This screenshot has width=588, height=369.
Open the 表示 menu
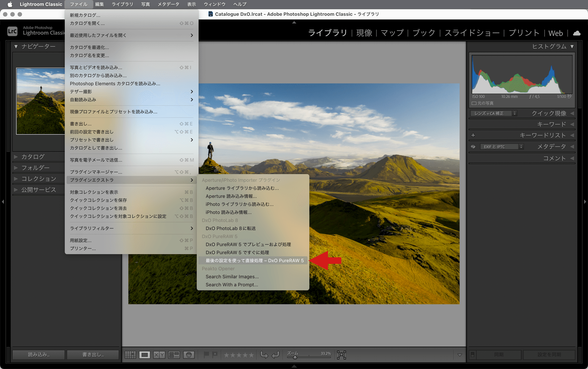pyautogui.click(x=192, y=4)
